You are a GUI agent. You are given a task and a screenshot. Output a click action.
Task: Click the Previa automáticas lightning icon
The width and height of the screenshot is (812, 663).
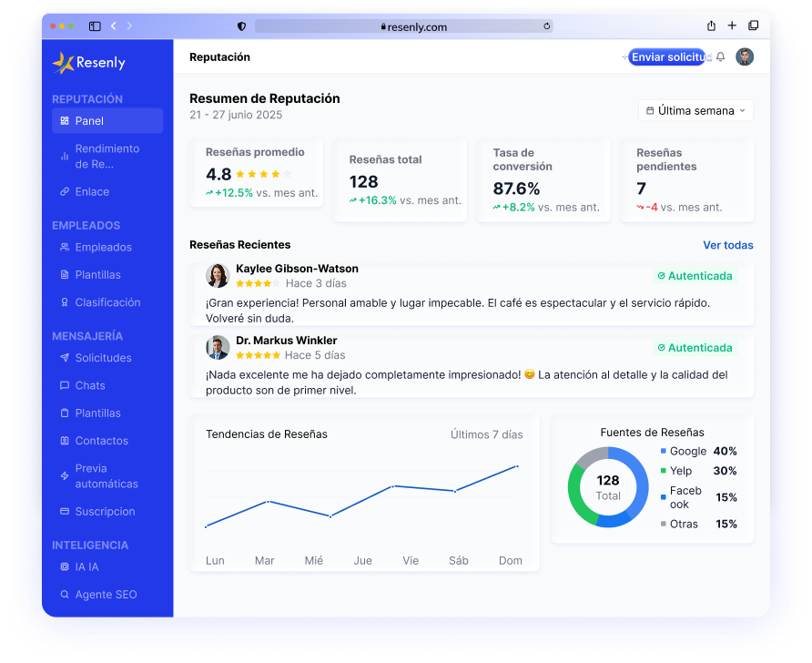pyautogui.click(x=65, y=475)
